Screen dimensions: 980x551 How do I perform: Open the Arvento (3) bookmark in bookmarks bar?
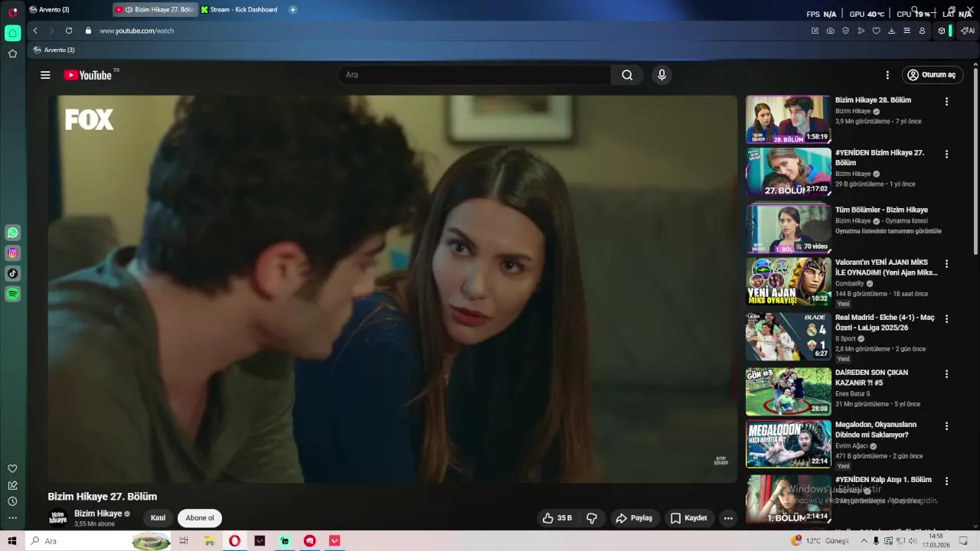pos(54,50)
